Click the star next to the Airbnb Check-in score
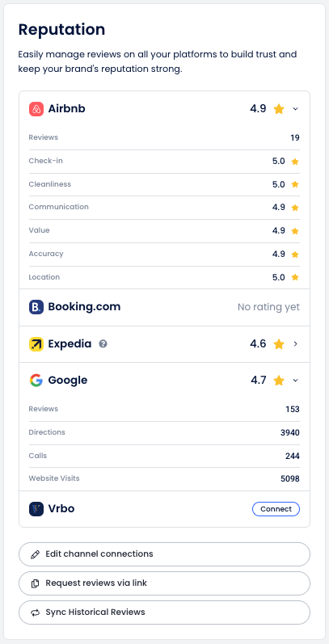Image resolution: width=329 pixels, height=644 pixels. tap(295, 162)
